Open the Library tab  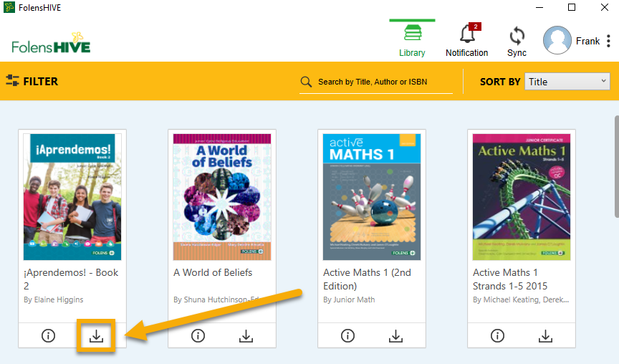(412, 40)
